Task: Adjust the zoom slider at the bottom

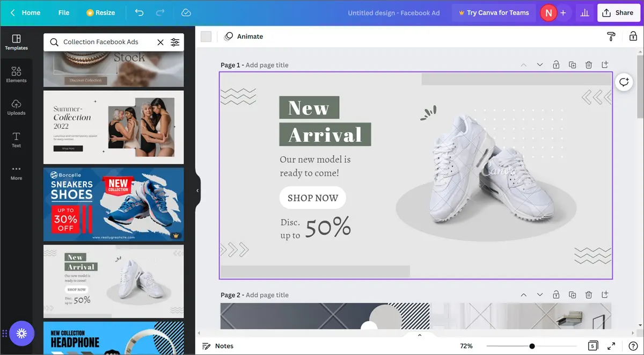Action: click(x=531, y=346)
